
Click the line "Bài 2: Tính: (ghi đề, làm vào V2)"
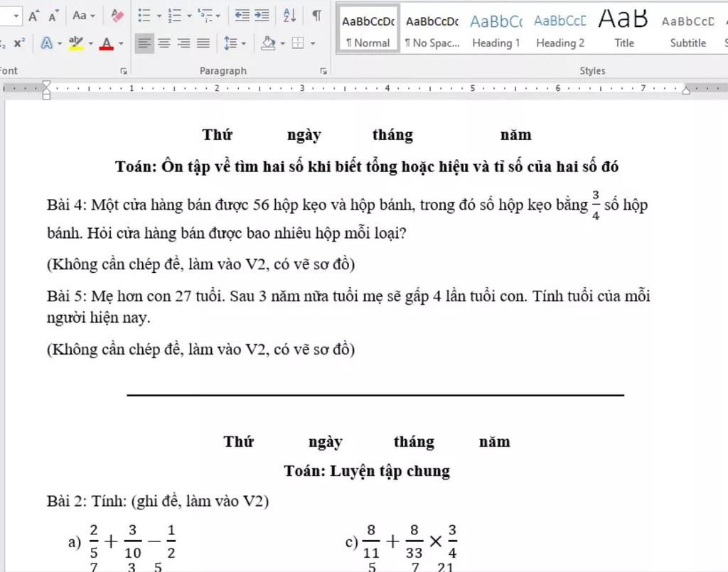(x=158, y=501)
